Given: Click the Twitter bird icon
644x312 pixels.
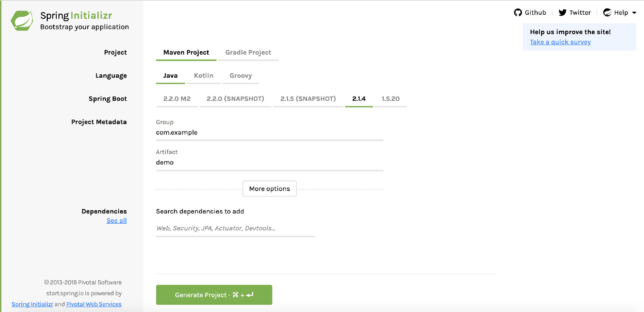Looking at the screenshot, I should point(562,12).
